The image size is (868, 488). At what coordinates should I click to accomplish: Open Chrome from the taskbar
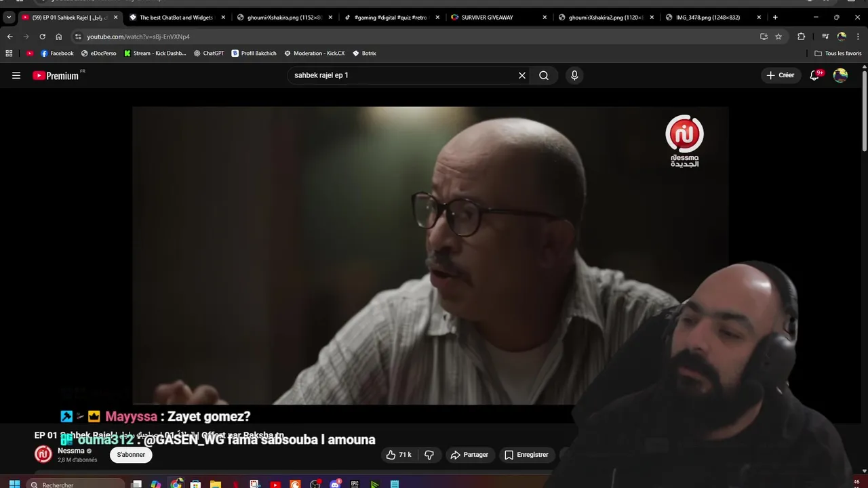[x=176, y=484]
